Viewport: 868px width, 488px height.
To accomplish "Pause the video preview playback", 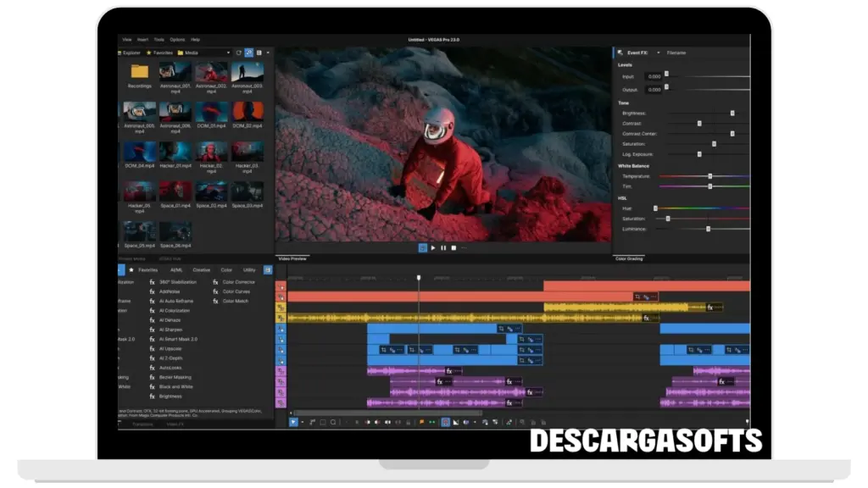I will pyautogui.click(x=443, y=248).
